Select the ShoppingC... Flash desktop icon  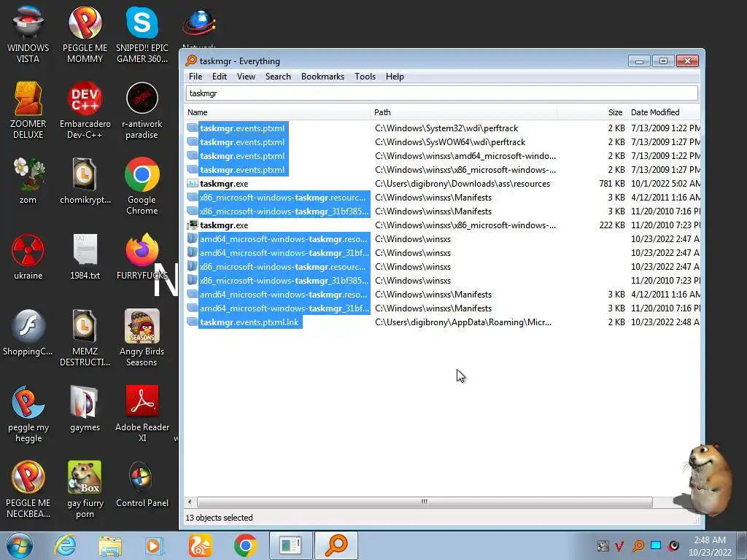pyautogui.click(x=28, y=332)
